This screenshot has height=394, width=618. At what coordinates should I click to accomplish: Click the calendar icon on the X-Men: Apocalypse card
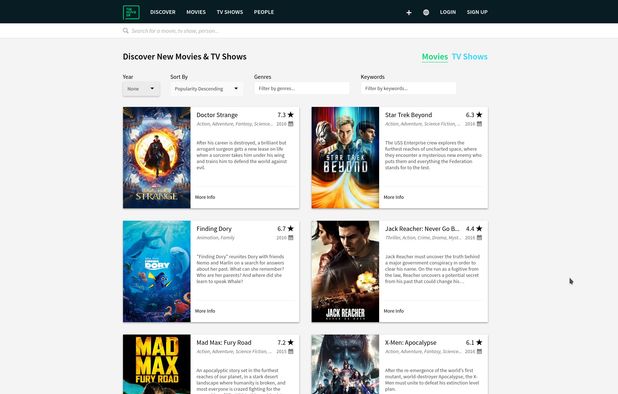pyautogui.click(x=479, y=351)
